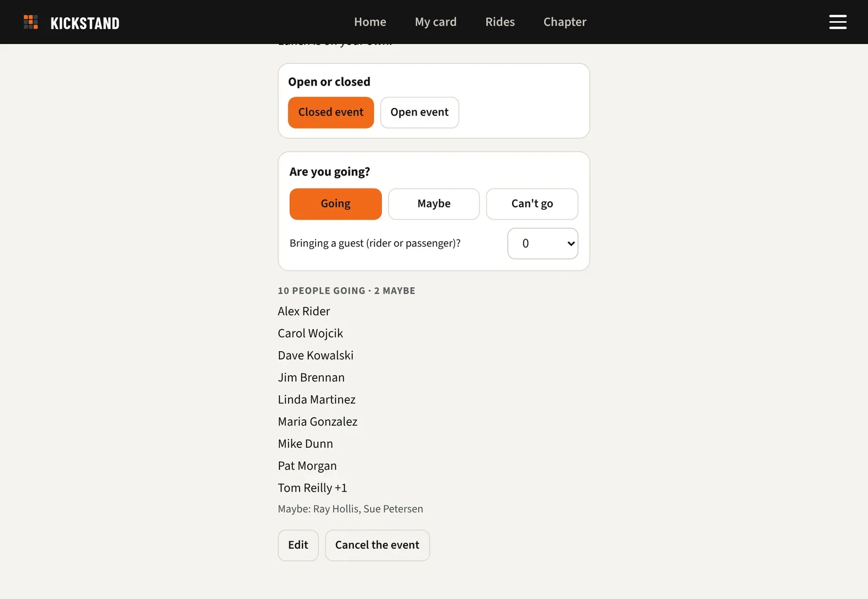The height and width of the screenshot is (599, 868).
Task: Click attendee entry Tom Reilly +1
Action: click(312, 488)
